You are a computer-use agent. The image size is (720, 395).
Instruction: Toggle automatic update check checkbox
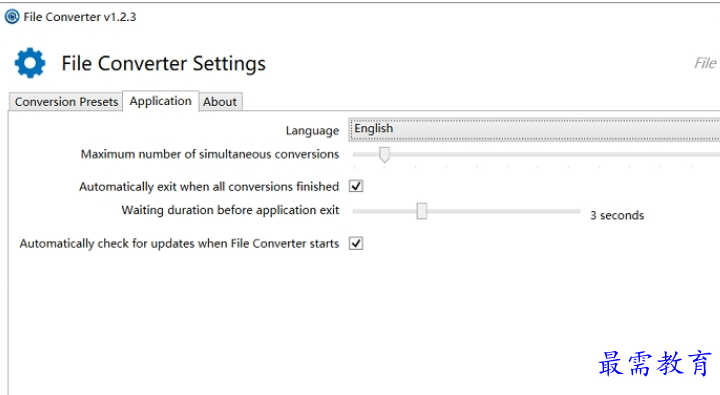point(356,243)
